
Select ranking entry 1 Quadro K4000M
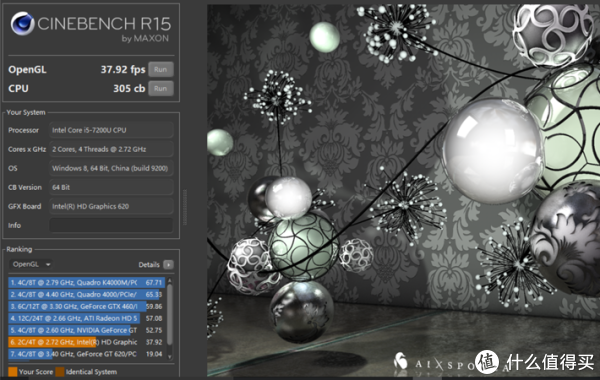click(x=86, y=282)
